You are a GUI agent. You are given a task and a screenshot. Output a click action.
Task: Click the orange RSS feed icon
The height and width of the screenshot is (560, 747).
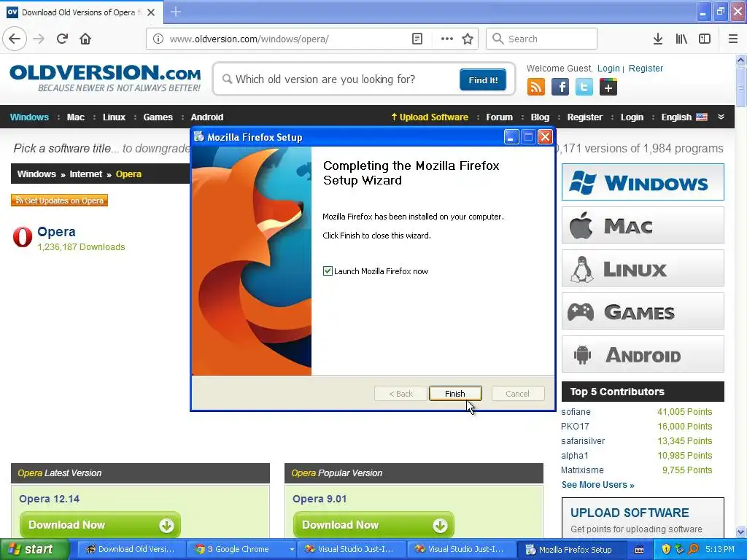click(536, 87)
